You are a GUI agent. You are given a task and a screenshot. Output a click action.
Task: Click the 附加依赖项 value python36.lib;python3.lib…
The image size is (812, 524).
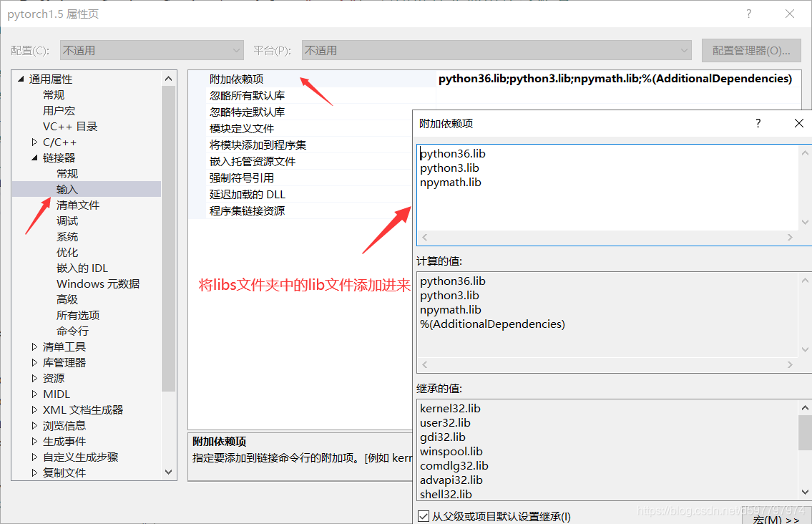tap(615, 79)
